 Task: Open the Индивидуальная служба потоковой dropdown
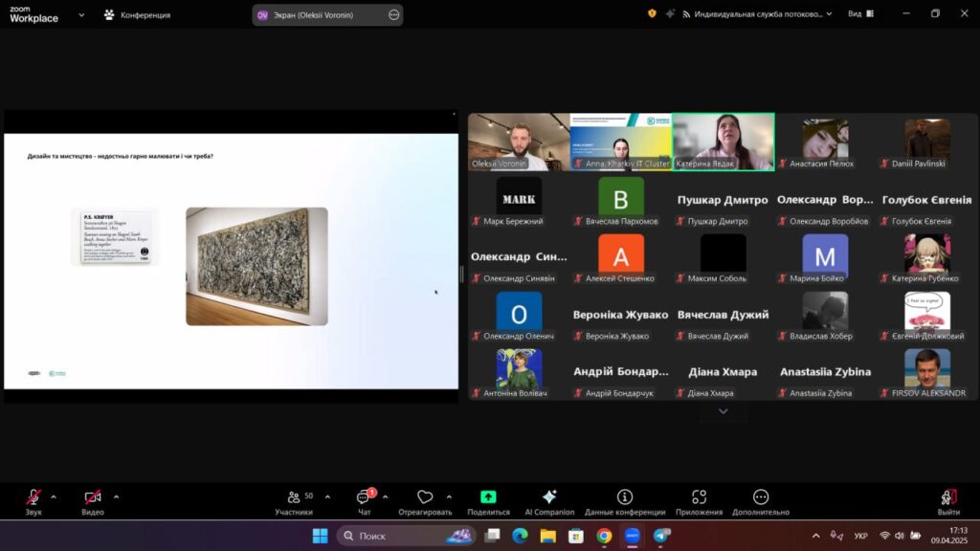point(757,13)
